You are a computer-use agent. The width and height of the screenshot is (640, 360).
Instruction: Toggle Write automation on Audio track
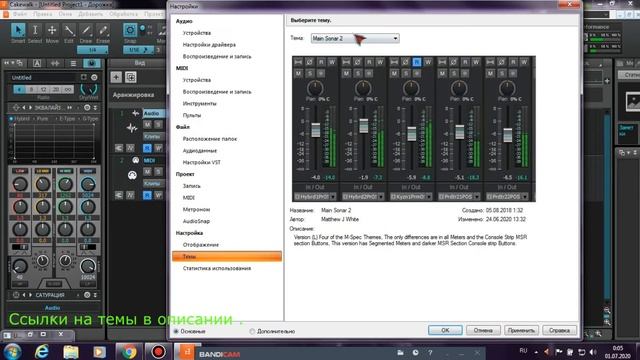point(158,148)
